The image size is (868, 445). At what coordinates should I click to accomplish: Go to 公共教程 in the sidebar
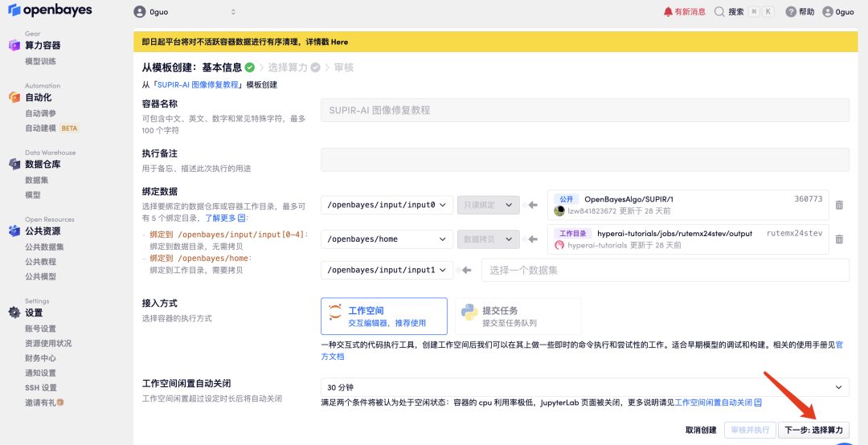(x=40, y=262)
